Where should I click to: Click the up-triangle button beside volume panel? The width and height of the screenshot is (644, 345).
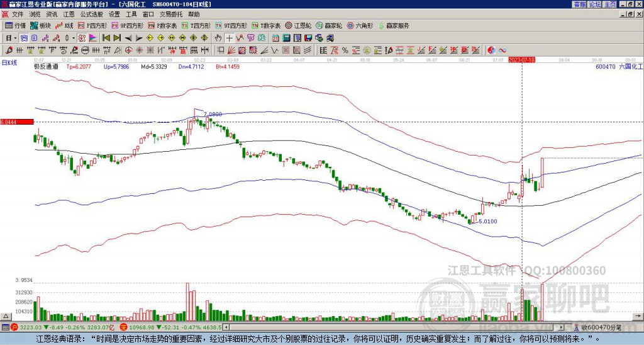click(6, 316)
